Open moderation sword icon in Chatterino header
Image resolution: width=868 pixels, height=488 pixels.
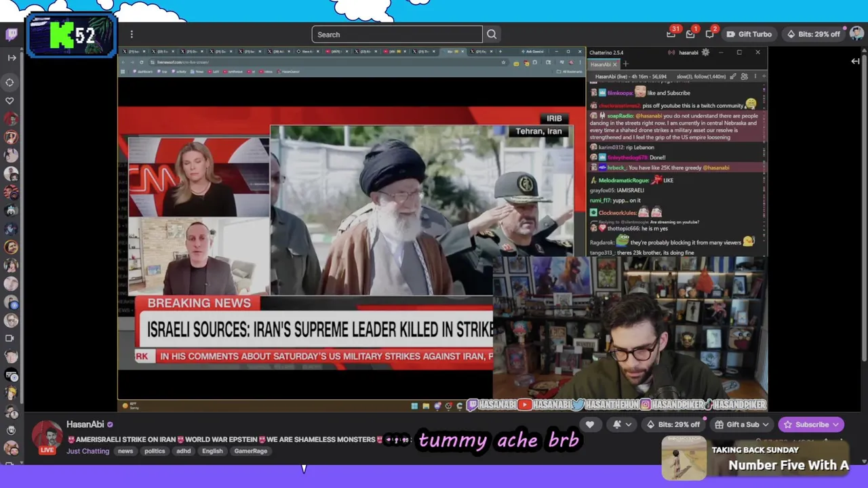[x=733, y=77]
